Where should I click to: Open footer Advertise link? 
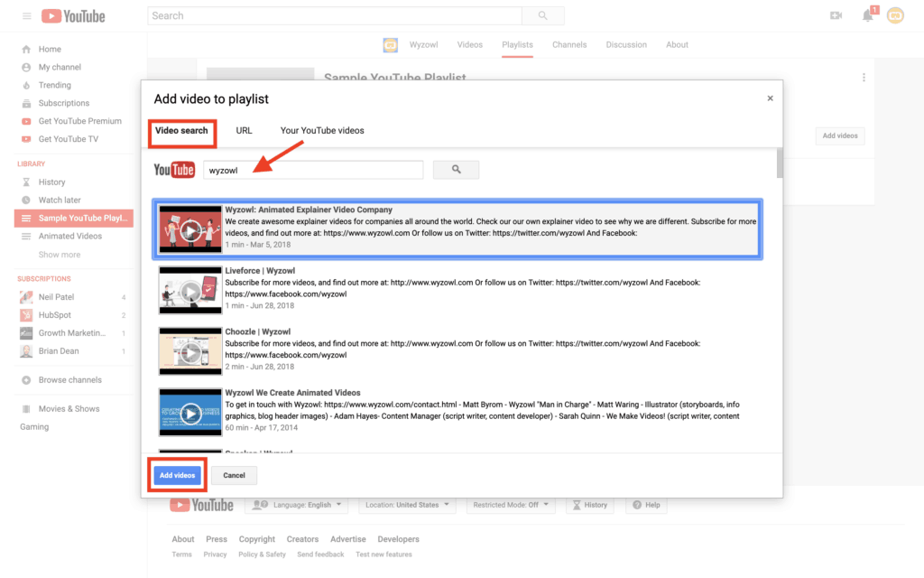pyautogui.click(x=348, y=539)
